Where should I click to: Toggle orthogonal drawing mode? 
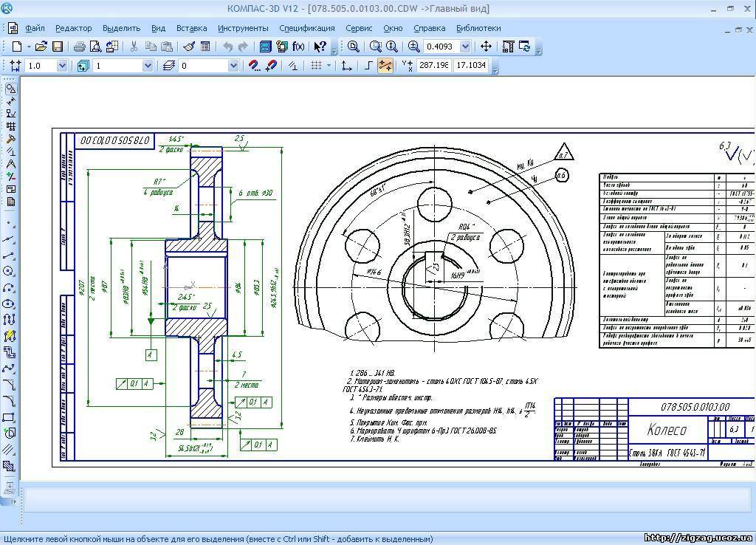(x=368, y=65)
